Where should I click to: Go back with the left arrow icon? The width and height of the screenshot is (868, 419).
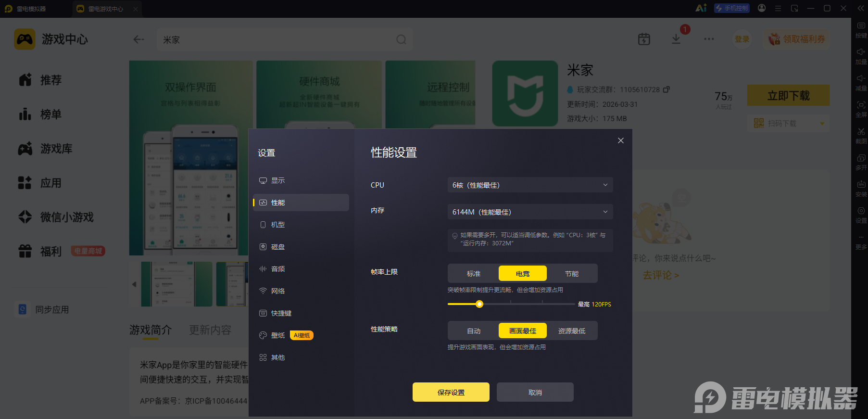(138, 39)
